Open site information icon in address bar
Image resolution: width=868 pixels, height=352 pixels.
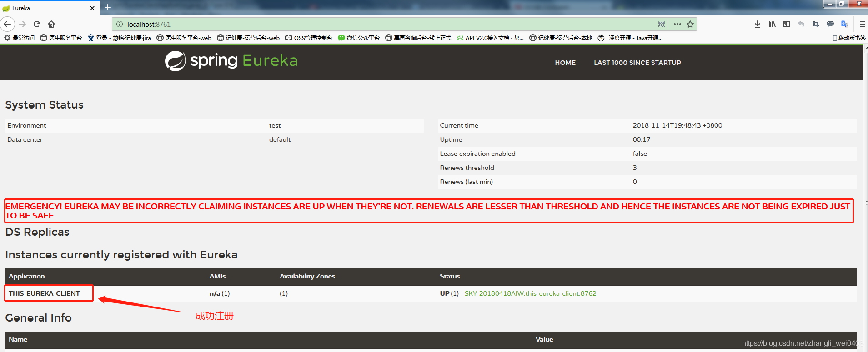click(x=120, y=24)
